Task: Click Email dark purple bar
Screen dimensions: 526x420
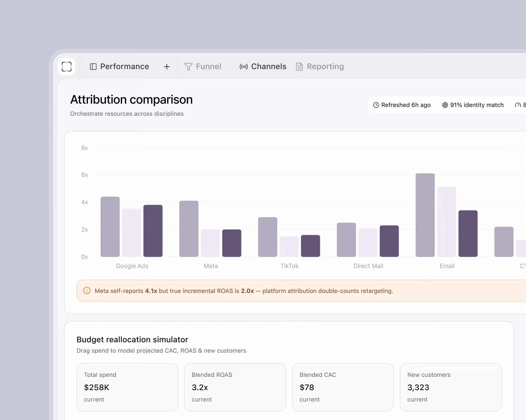Action: point(468,233)
